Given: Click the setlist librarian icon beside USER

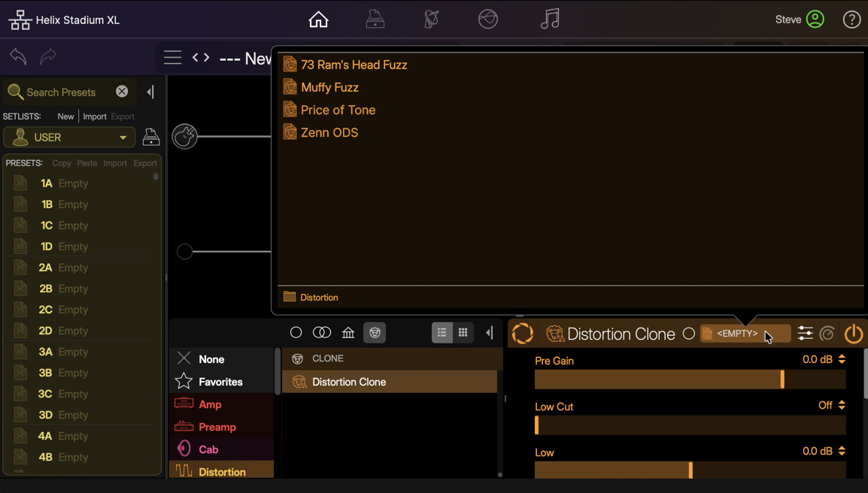Looking at the screenshot, I should pyautogui.click(x=151, y=137).
